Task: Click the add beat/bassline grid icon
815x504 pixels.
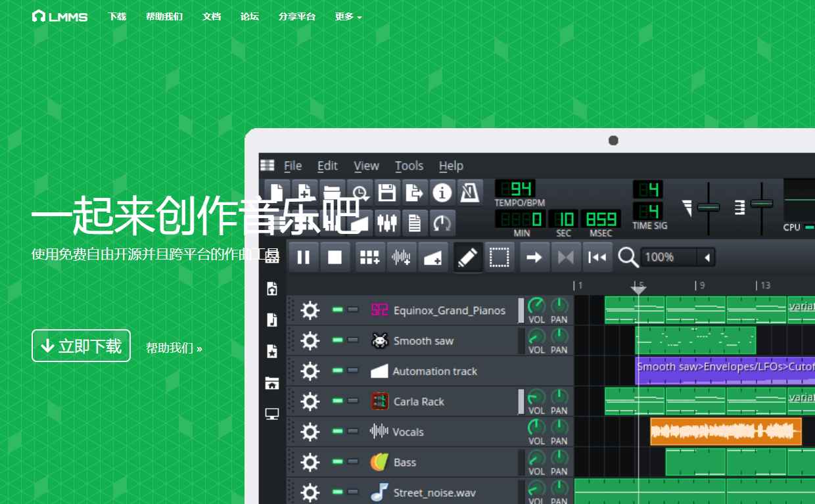Action: tap(370, 257)
